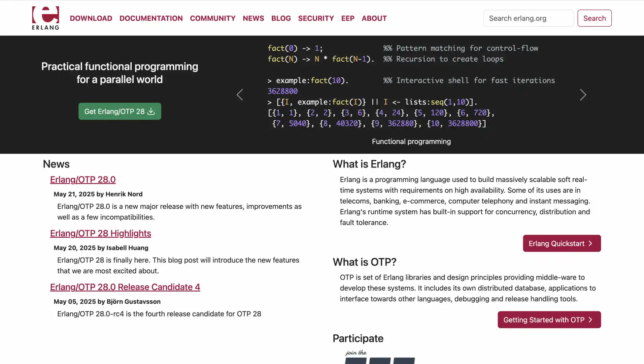Image resolution: width=644 pixels, height=364 pixels.
Task: Open the Erlang/OTP 28 Highlights post
Action: [100, 233]
